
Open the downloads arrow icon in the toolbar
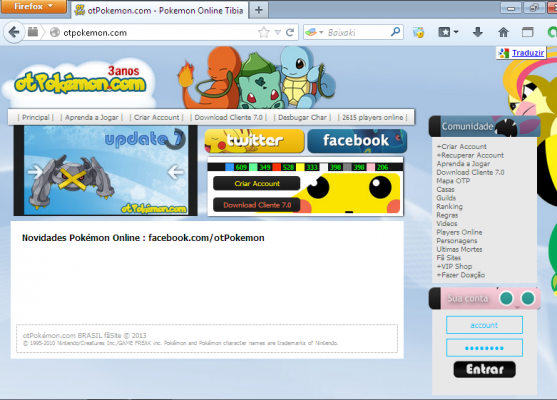point(478,33)
